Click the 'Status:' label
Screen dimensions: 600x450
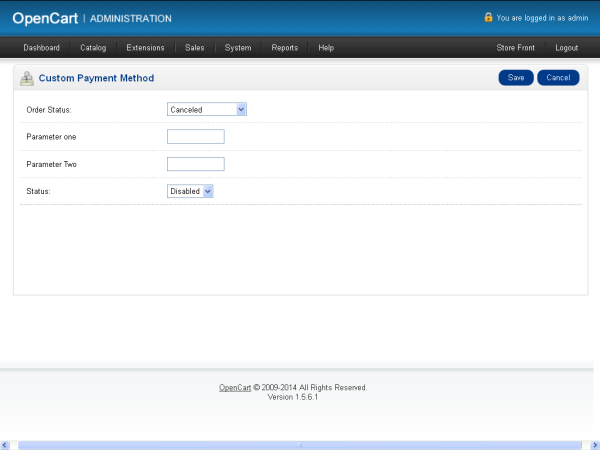38,191
